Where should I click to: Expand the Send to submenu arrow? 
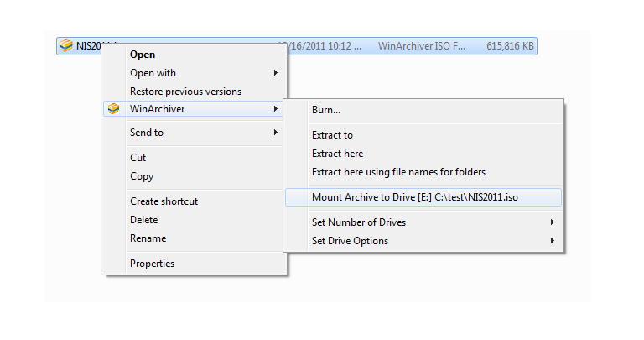point(275,133)
